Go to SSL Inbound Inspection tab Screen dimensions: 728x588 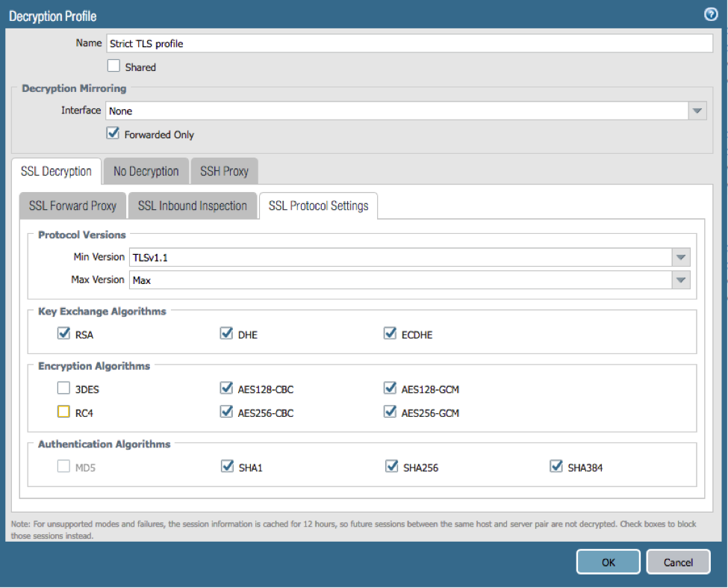click(192, 205)
